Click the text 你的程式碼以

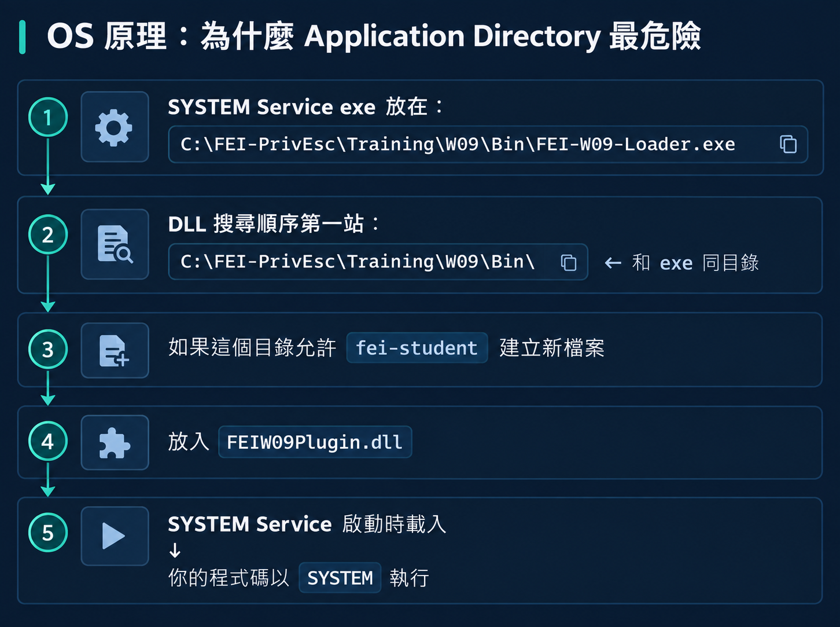pyautogui.click(x=229, y=577)
